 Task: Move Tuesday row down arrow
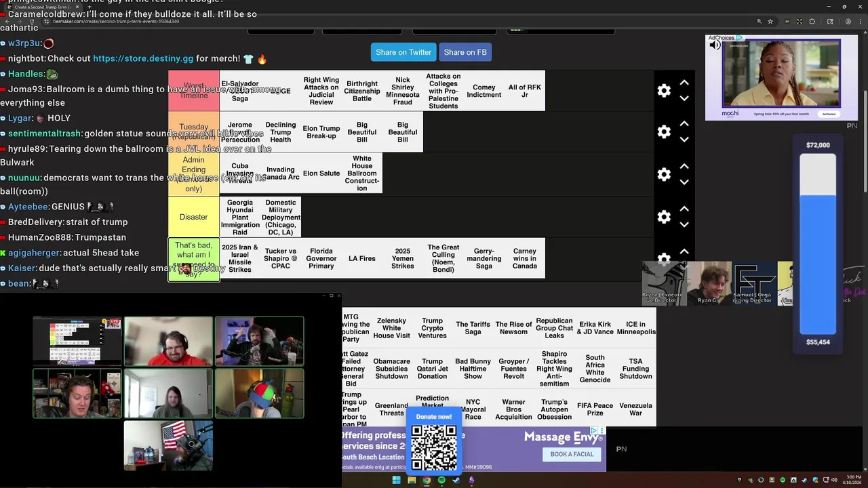[x=684, y=140]
